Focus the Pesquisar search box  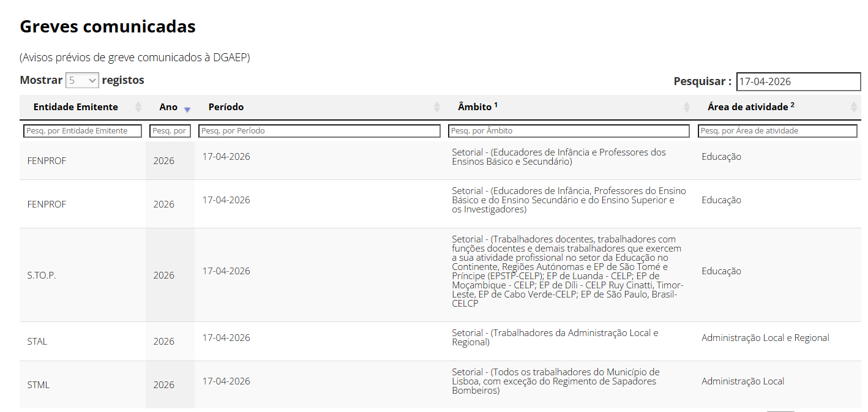point(798,81)
